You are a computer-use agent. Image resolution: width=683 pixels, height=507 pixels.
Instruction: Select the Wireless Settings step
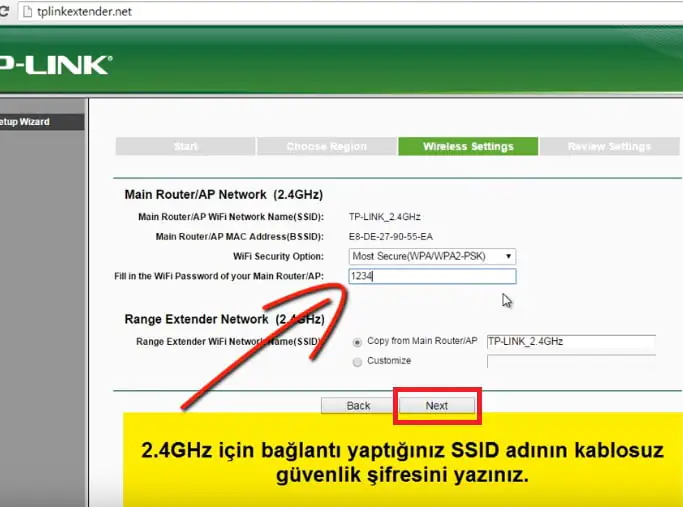tap(468, 146)
